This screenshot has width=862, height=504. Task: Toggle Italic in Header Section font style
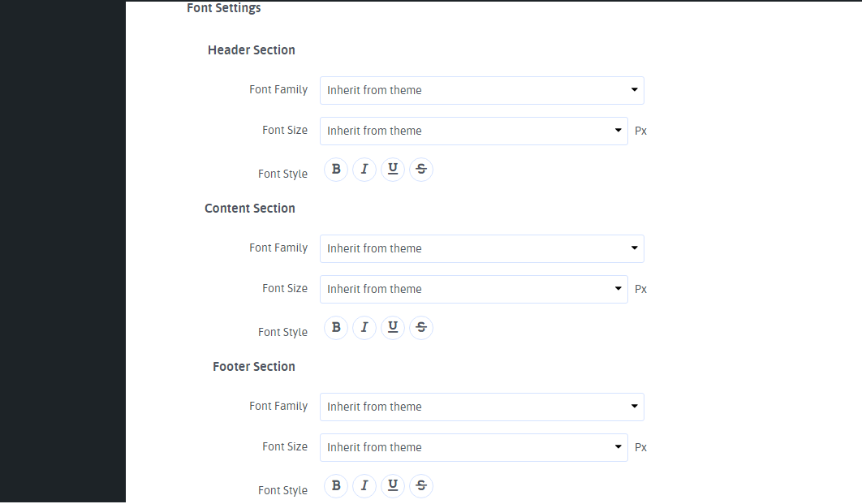[364, 170]
